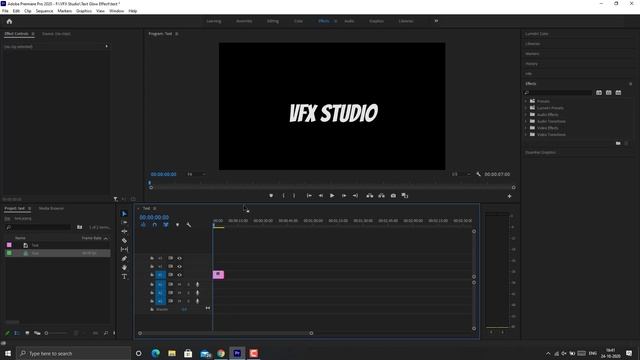This screenshot has width=640, height=360.
Task: Open Comparison View in Program monitor
Action: click(404, 196)
